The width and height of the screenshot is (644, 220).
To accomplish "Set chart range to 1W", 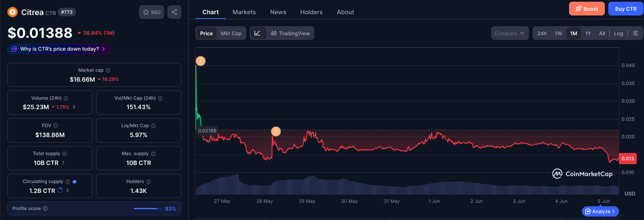I will (x=558, y=33).
